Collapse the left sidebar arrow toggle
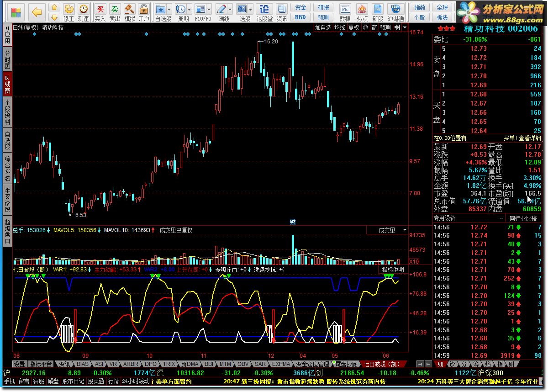 (x=7, y=27)
